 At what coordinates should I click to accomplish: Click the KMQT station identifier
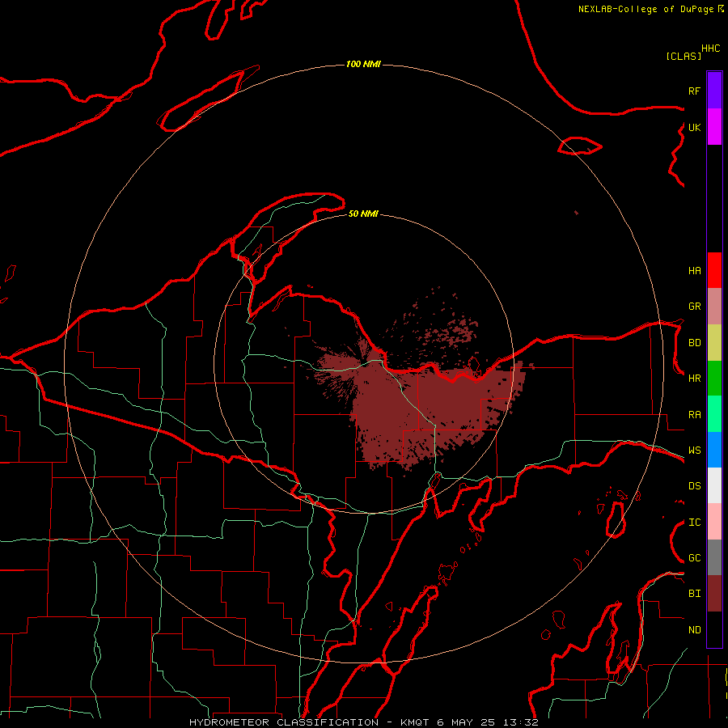[x=413, y=722]
